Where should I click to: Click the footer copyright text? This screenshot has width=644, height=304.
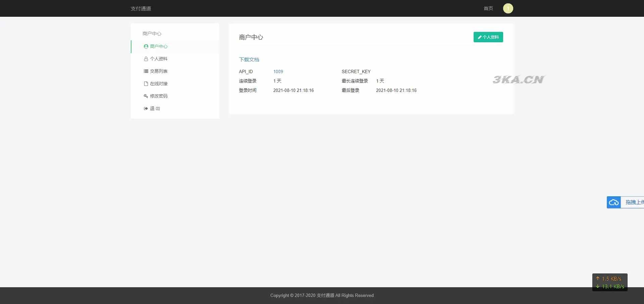point(322,295)
